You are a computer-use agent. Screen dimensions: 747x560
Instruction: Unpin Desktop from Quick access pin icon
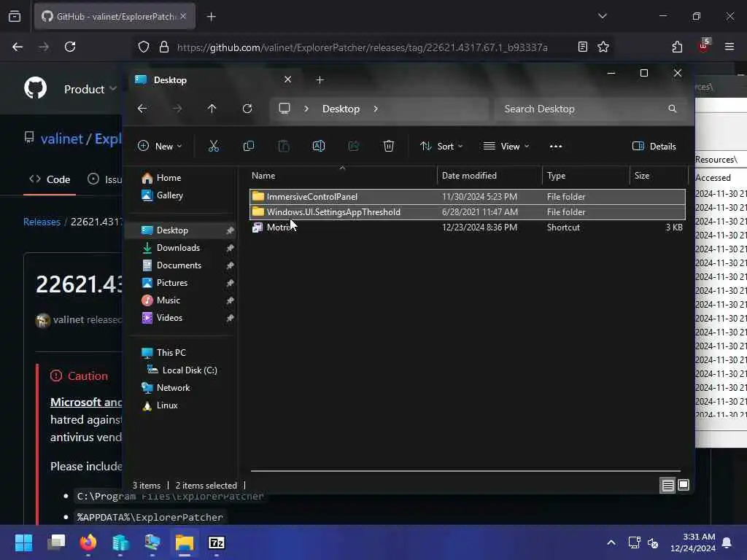pos(230,230)
